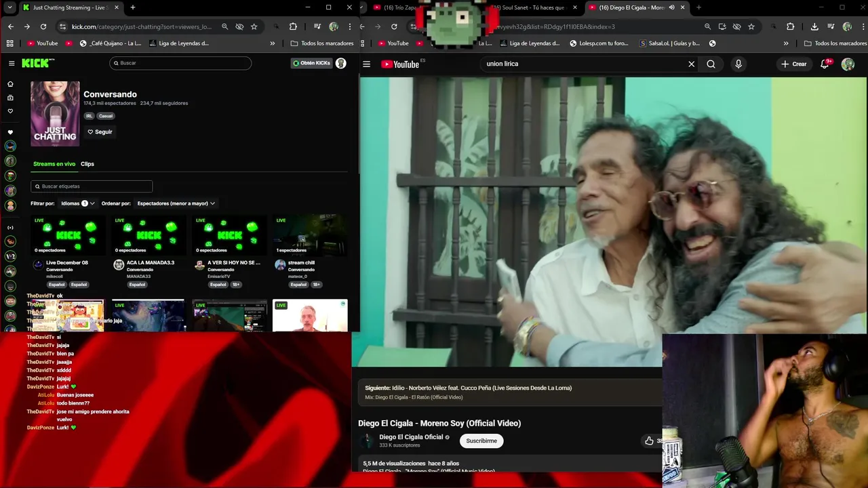Open new tab in Kick browser window
The height and width of the screenshot is (488, 868).
tap(133, 7)
